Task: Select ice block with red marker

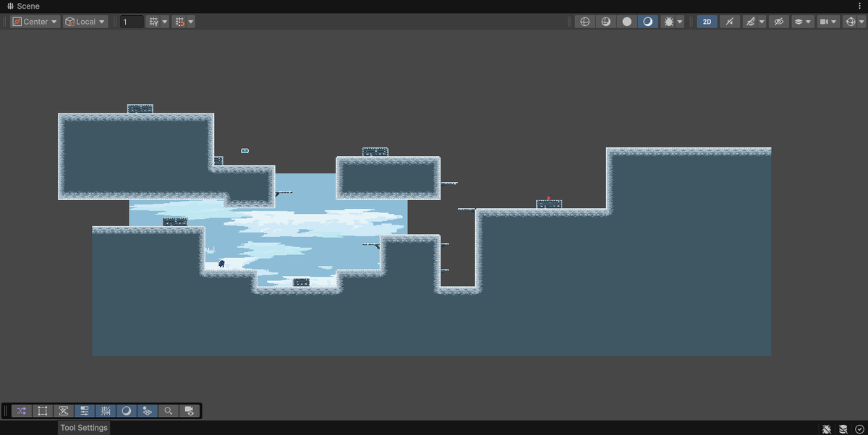Action: [549, 204]
